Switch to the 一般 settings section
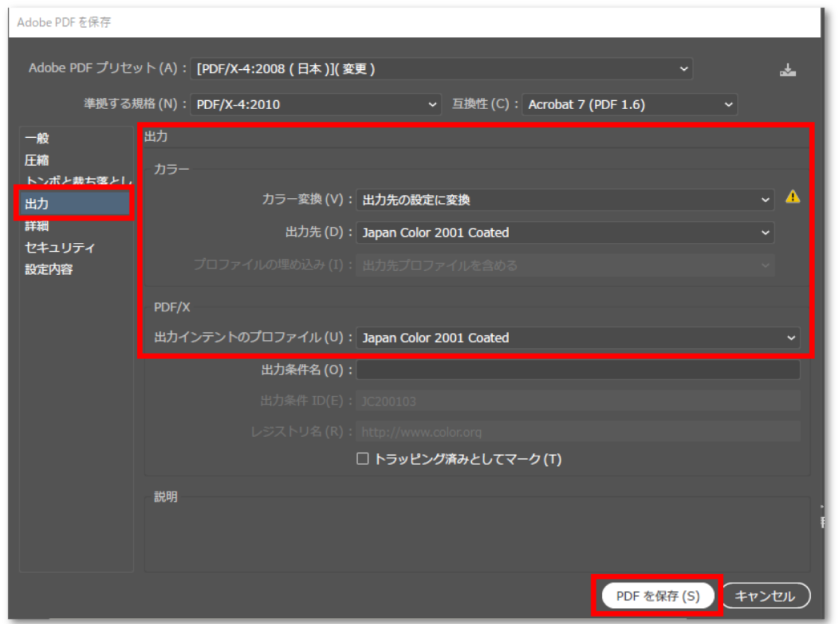This screenshot has width=840, height=624. 37,138
